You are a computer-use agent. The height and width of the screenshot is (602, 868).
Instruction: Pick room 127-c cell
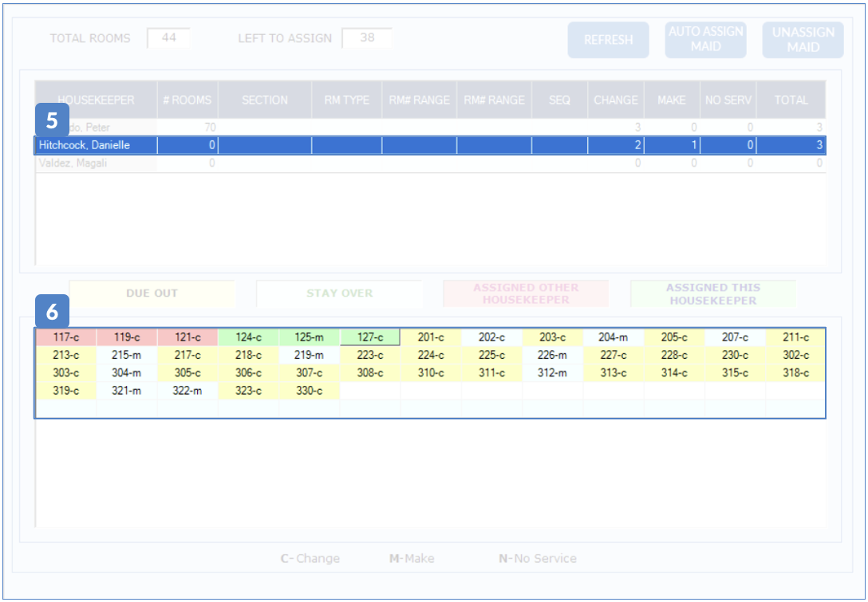coord(370,338)
